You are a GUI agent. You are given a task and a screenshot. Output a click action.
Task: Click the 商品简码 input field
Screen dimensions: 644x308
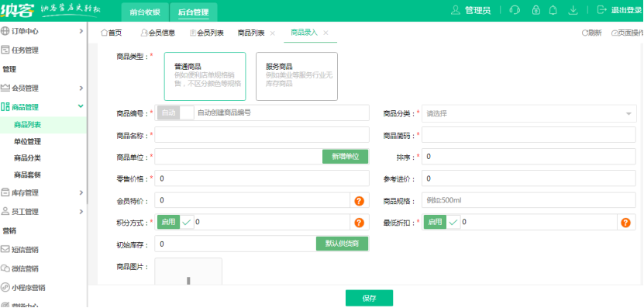point(529,134)
